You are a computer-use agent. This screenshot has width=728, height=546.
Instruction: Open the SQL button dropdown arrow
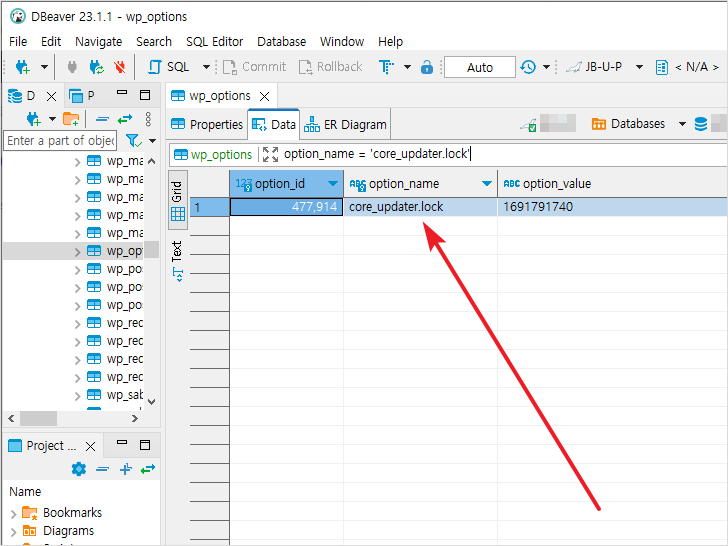206,67
